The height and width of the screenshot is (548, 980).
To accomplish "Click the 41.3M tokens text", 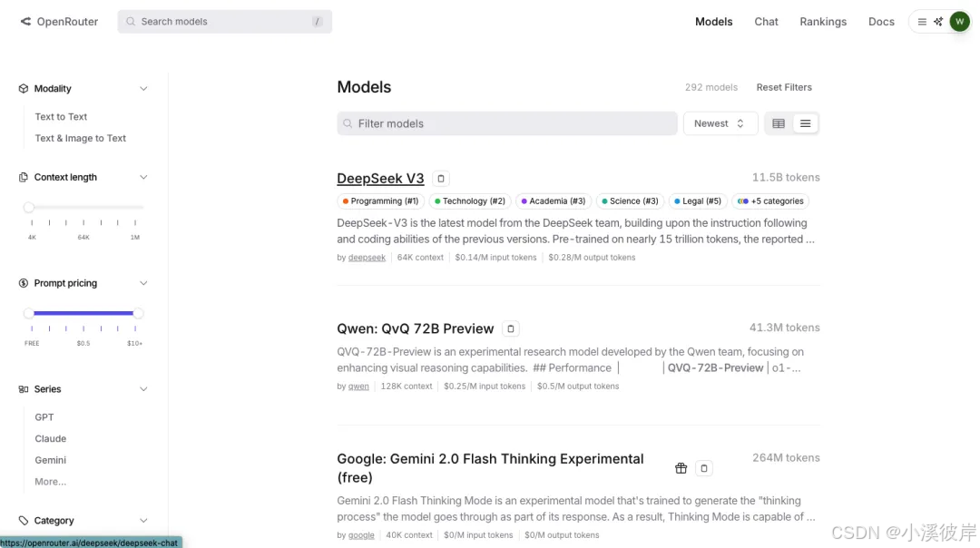I will [x=784, y=328].
